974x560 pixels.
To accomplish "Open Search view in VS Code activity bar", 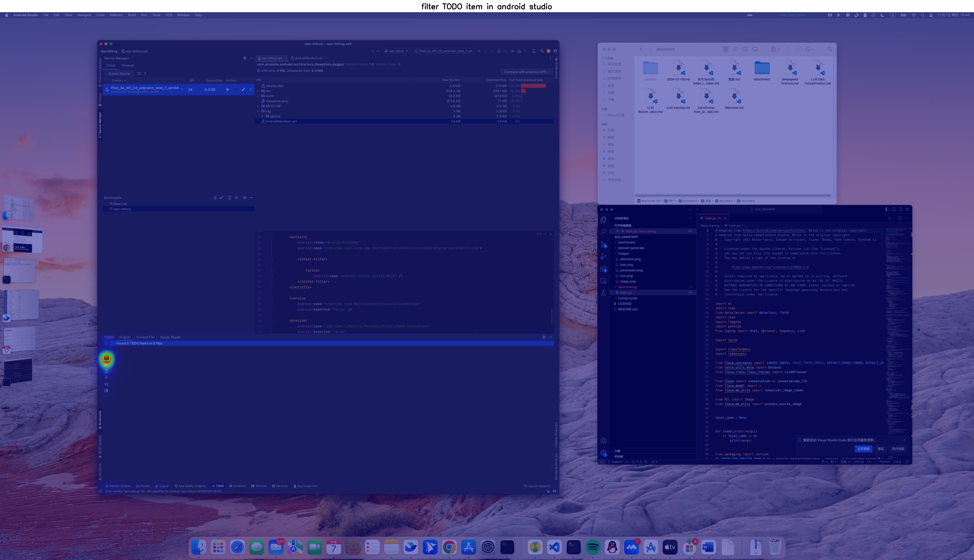I will pos(603,232).
